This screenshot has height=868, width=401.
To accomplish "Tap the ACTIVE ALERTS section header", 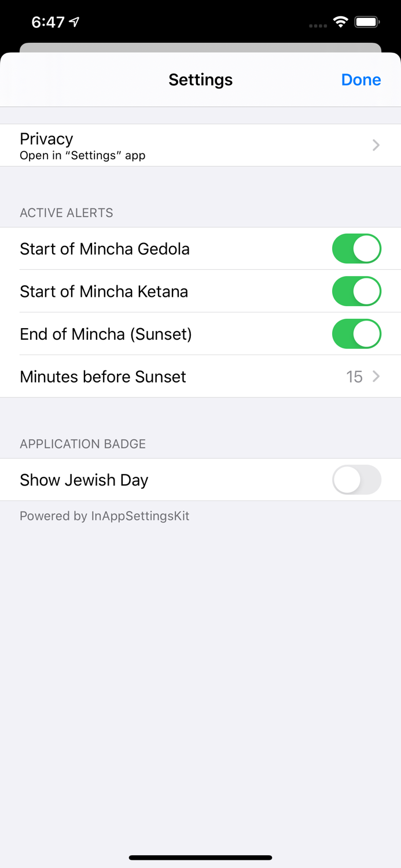I will click(66, 213).
